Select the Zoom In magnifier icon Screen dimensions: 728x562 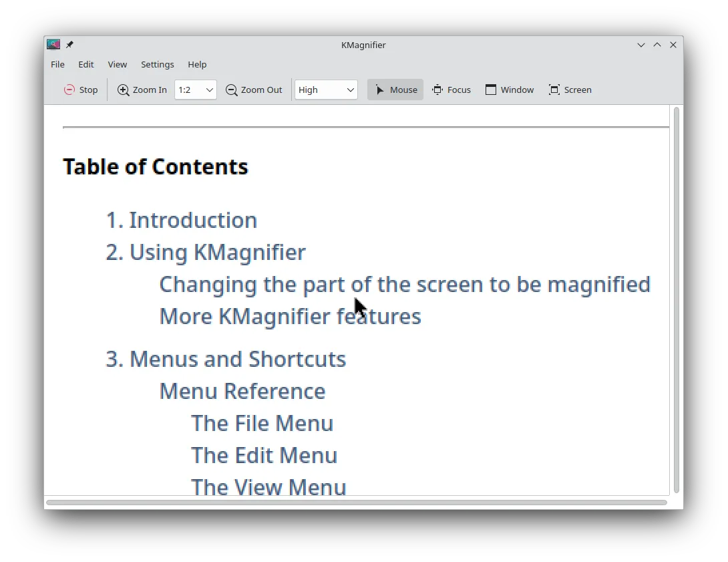123,89
